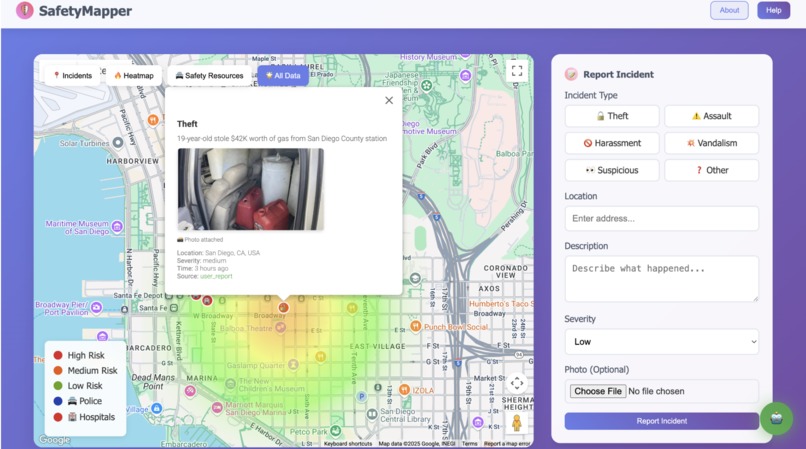Click the SafetyMapper logo icon
Image resolution: width=806 pixels, height=449 pixels.
coord(24,10)
